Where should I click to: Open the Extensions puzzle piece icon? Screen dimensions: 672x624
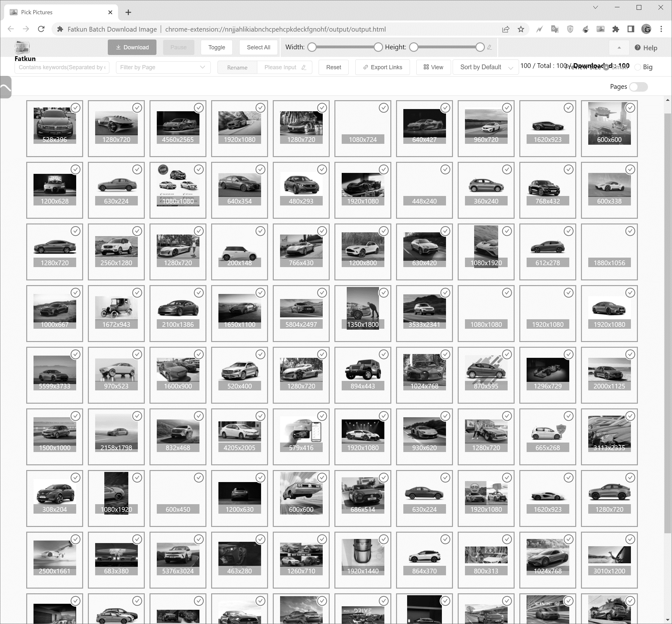tap(615, 29)
